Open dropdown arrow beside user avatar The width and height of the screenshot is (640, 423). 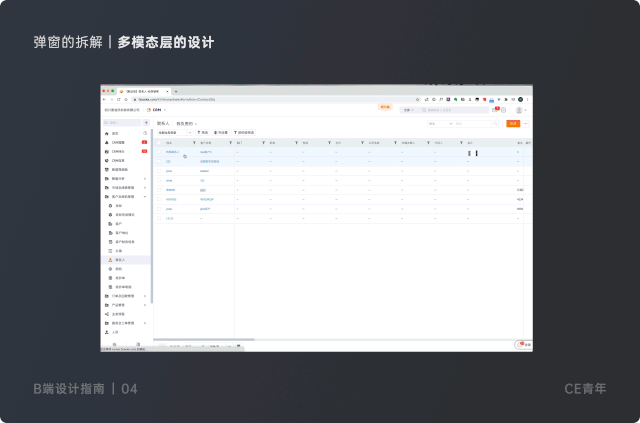pyautogui.click(x=525, y=110)
